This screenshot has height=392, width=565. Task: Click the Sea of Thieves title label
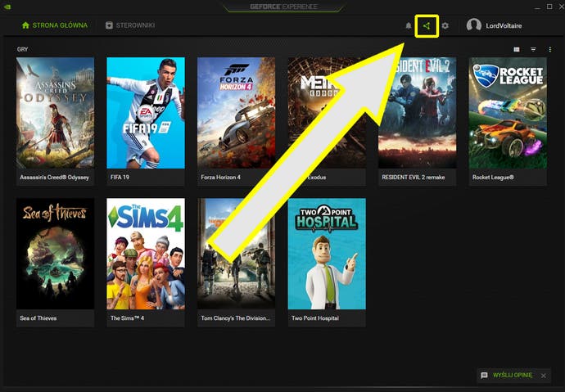[38, 318]
